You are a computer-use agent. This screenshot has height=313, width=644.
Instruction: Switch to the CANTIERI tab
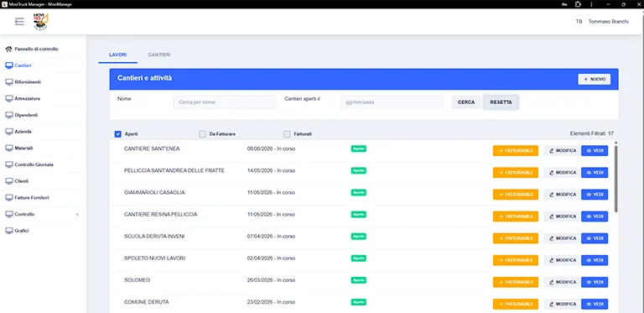[x=159, y=55]
